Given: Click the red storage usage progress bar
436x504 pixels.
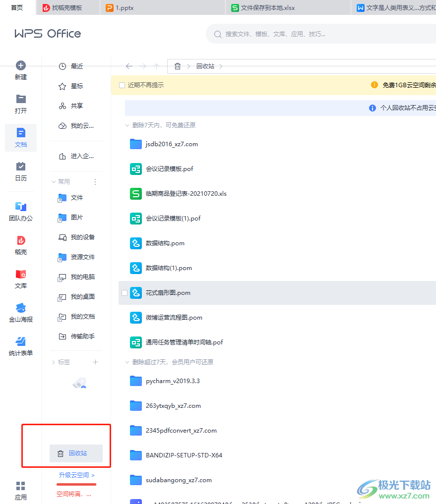Looking at the screenshot, I should (76, 484).
